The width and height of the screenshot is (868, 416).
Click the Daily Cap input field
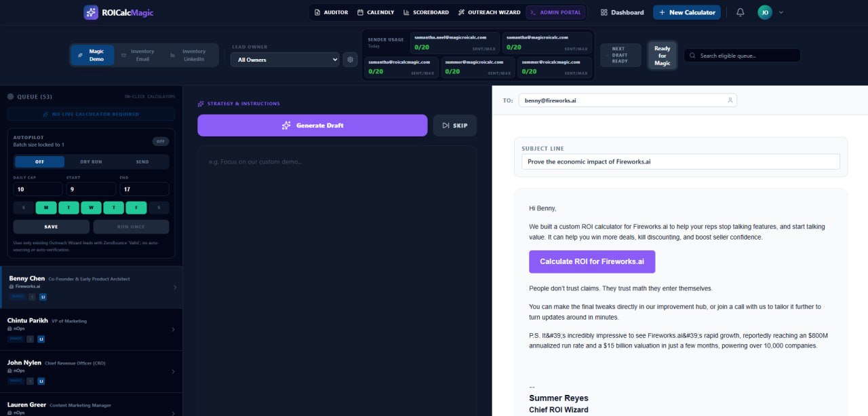tap(39, 189)
